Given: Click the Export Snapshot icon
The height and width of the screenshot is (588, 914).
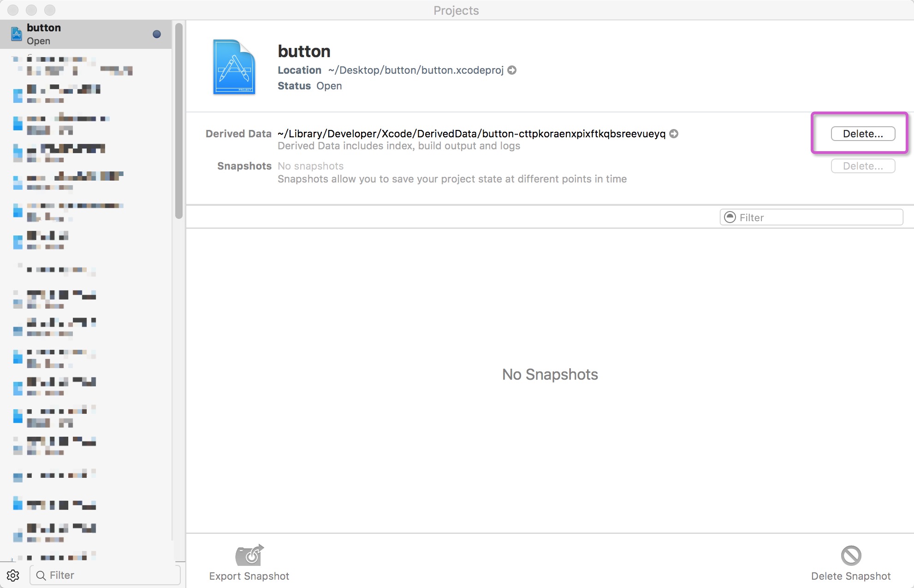Looking at the screenshot, I should 249,555.
